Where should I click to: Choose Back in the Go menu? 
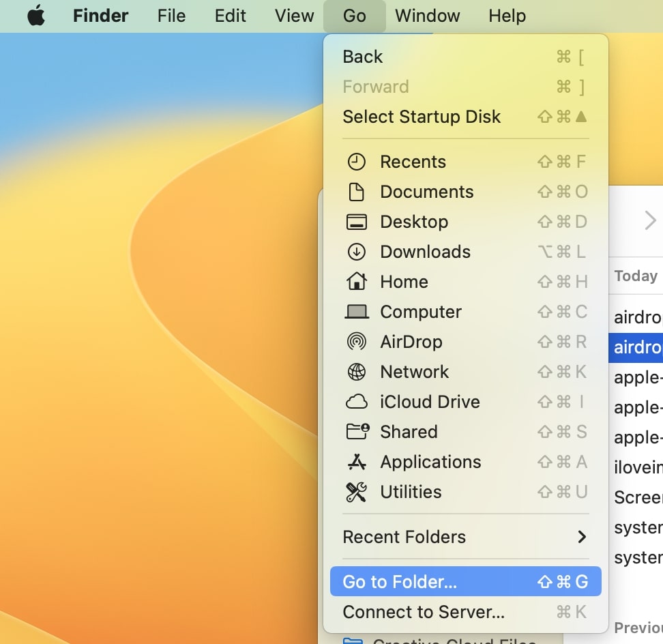(466, 57)
